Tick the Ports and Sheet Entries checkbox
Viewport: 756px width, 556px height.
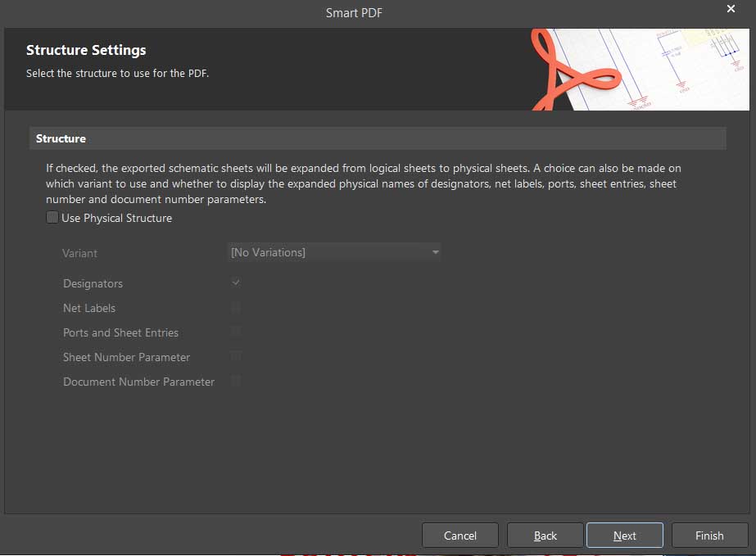click(236, 332)
